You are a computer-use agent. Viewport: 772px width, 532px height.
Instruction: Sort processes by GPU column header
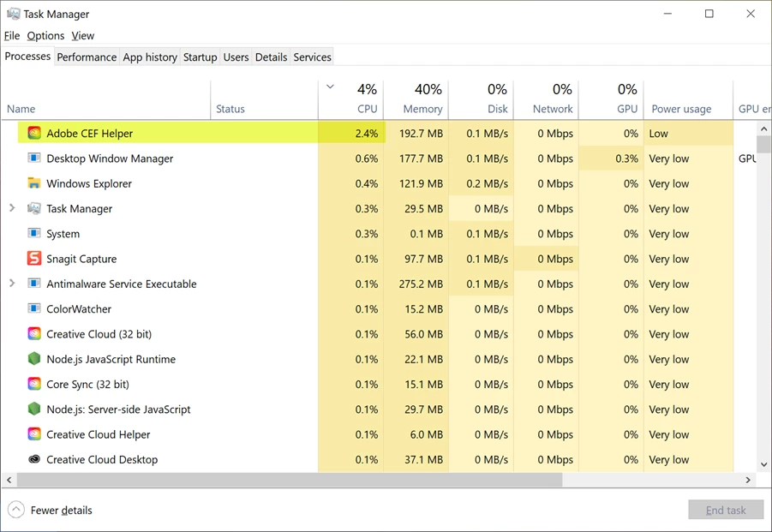click(x=611, y=100)
